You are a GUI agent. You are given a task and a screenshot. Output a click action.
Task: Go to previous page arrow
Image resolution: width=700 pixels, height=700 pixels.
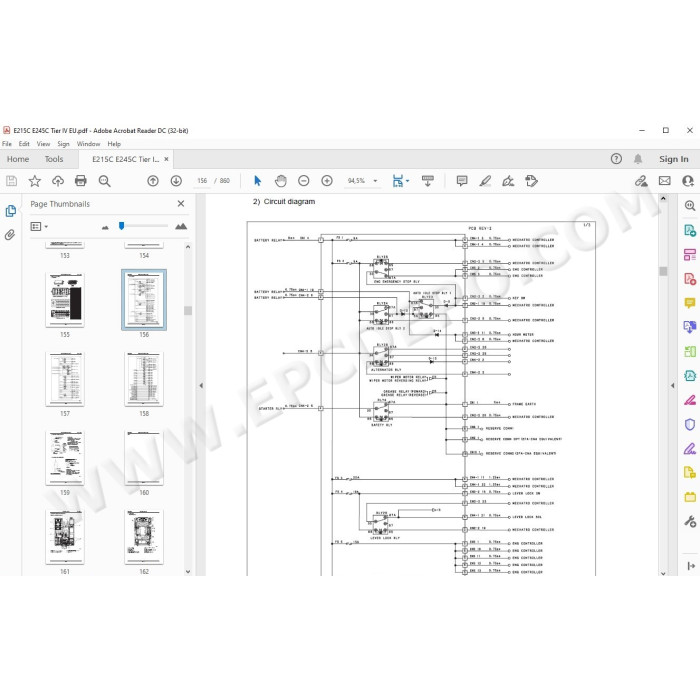click(x=153, y=181)
